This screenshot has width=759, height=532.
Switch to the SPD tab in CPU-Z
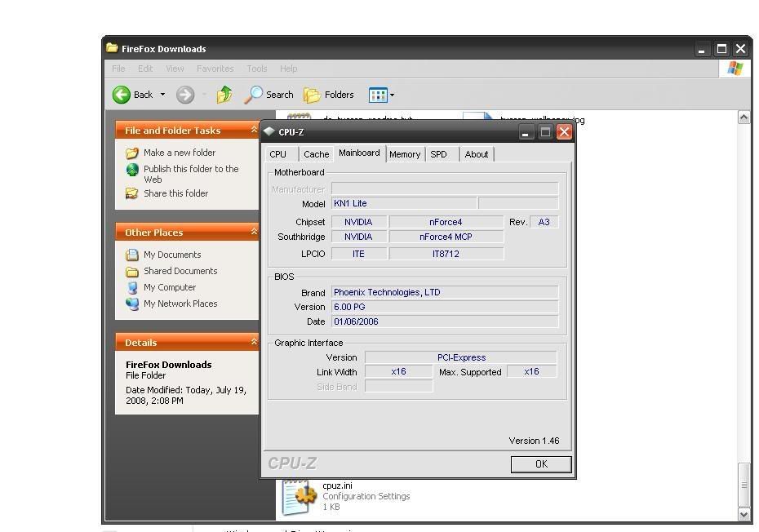(438, 154)
